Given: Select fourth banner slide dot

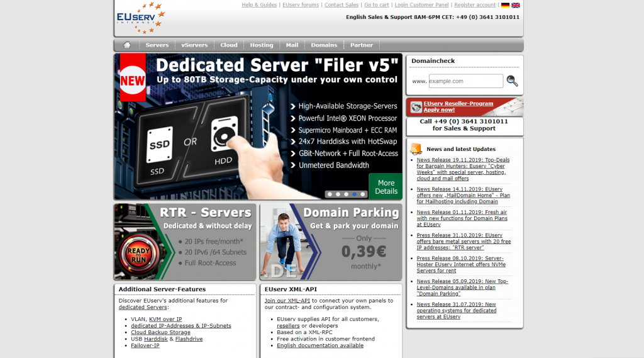Looking at the screenshot, I should pyautogui.click(x=354, y=194).
